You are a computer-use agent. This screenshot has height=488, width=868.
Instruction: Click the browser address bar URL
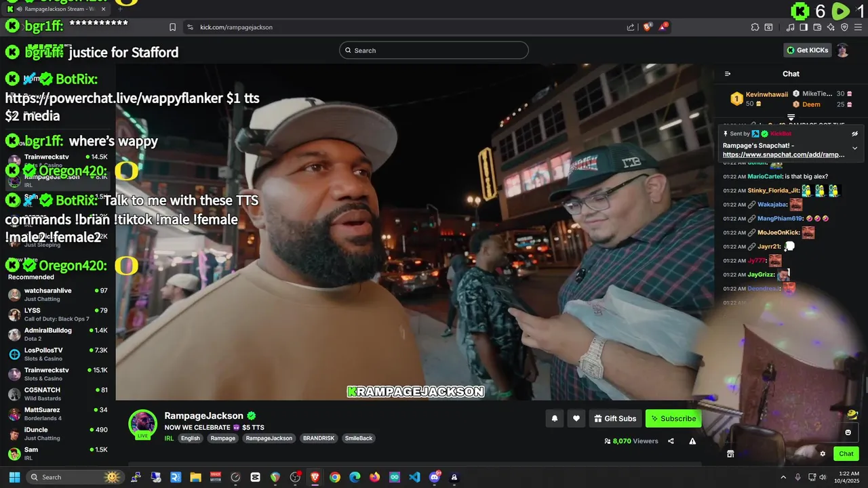tap(236, 27)
